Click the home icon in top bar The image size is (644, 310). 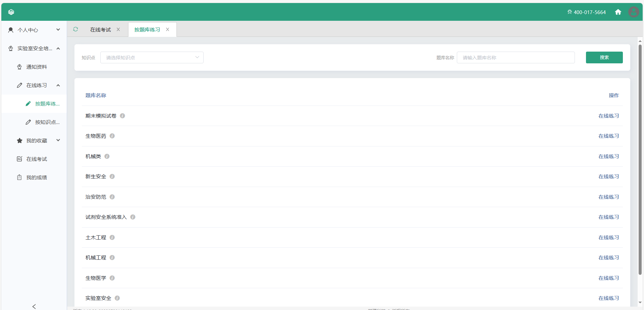pos(618,12)
